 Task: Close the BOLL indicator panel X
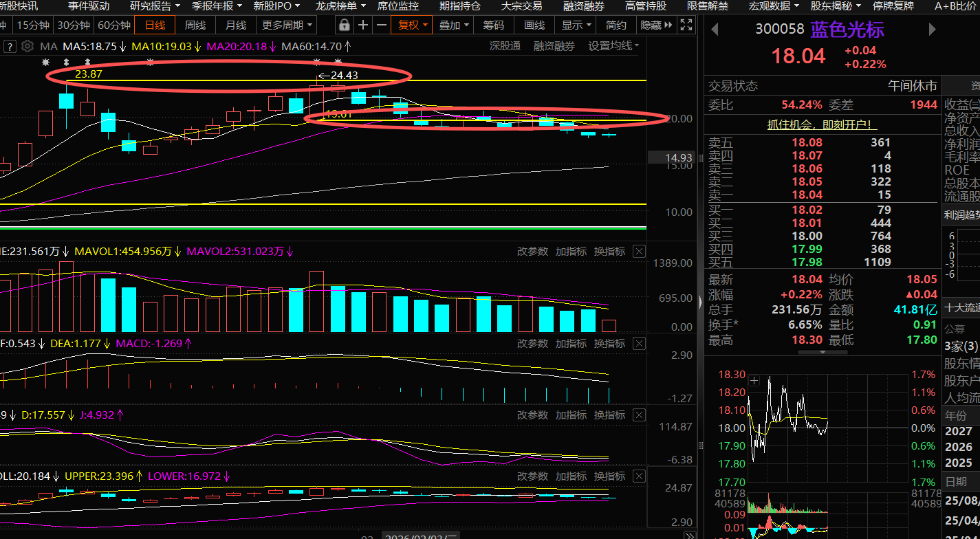639,476
